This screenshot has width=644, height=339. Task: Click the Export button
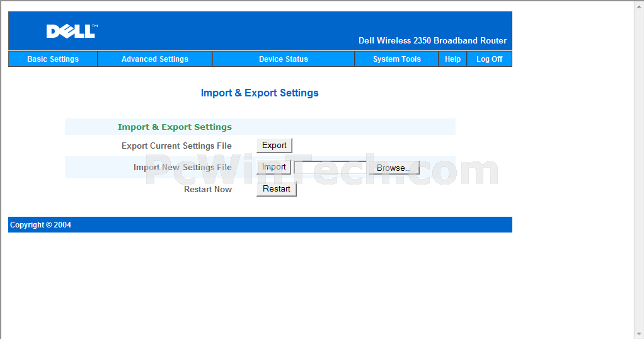click(x=274, y=146)
